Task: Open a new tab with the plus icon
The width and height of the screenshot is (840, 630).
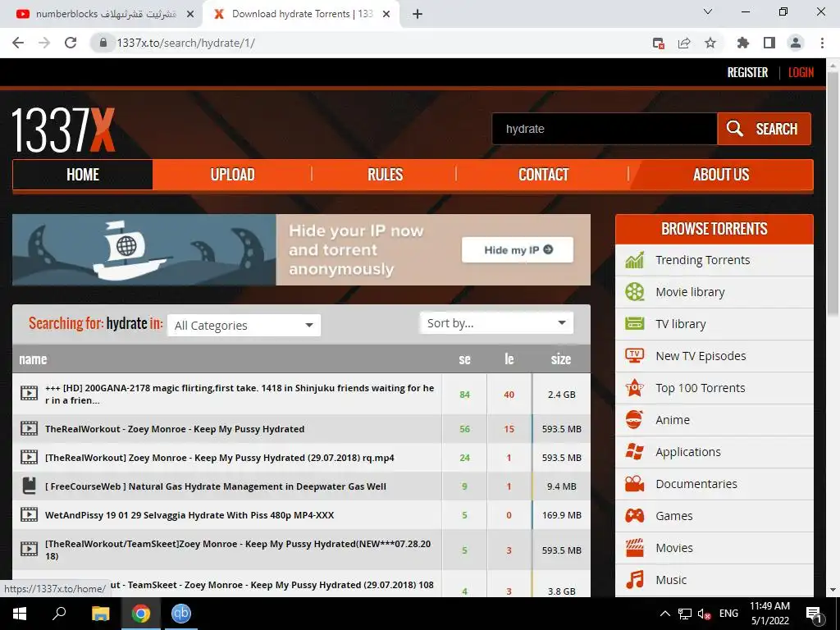Action: point(418,14)
